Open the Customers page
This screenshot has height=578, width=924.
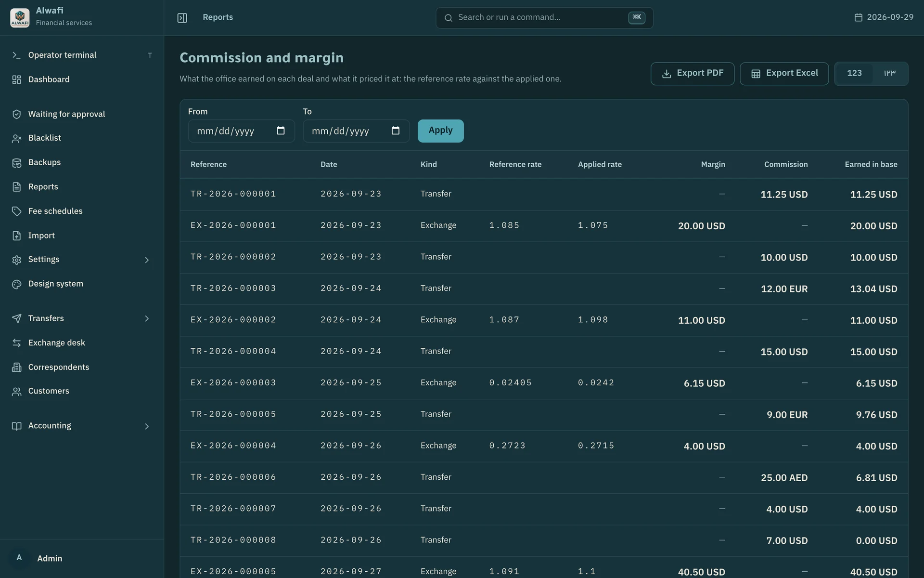point(82,392)
